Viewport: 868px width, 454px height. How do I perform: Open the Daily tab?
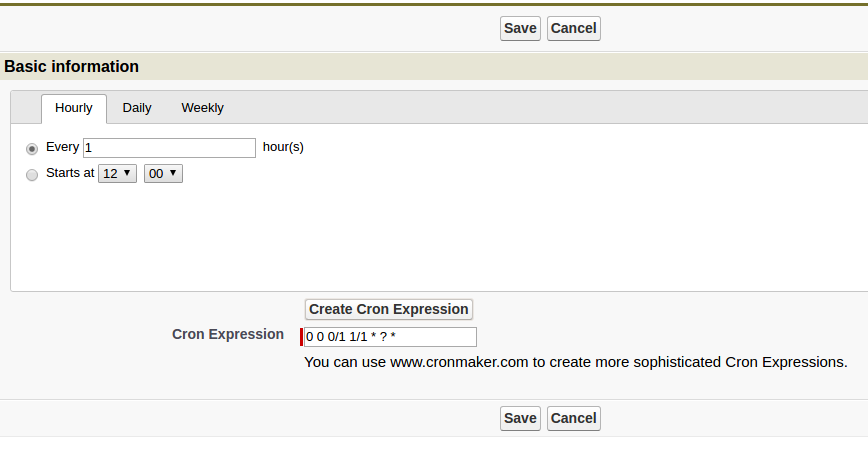click(137, 108)
